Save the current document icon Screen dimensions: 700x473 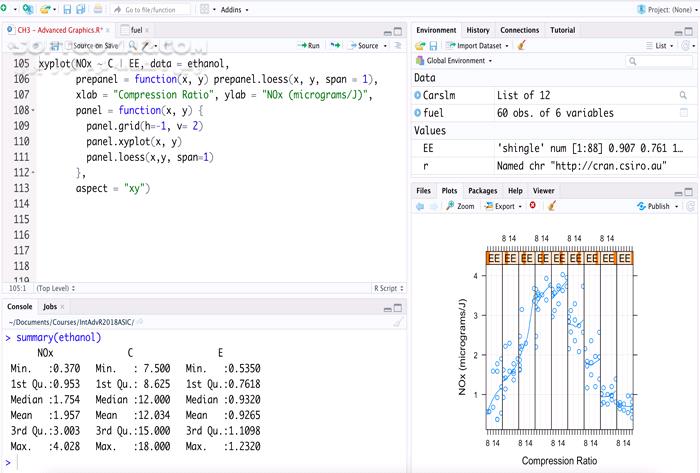point(67,9)
